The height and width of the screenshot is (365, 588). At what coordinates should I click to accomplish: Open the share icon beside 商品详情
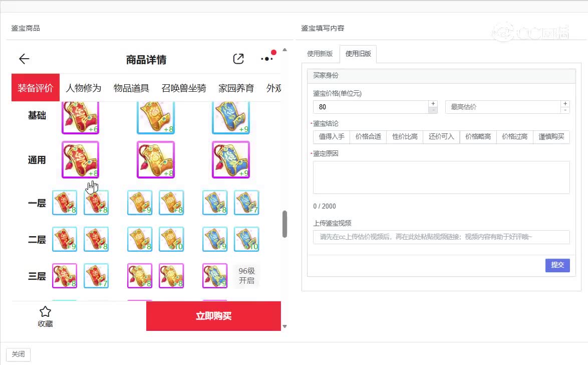(x=238, y=59)
